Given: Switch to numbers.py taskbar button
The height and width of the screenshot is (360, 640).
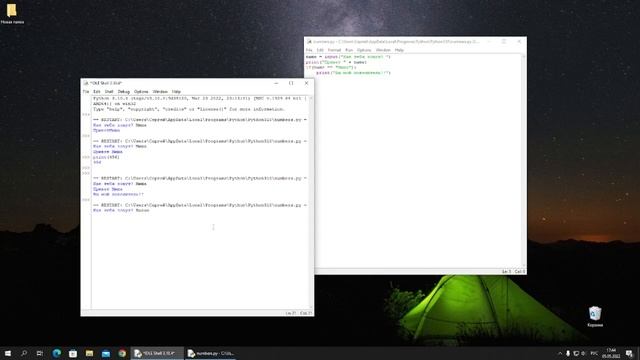Looking at the screenshot, I should coord(210,353).
